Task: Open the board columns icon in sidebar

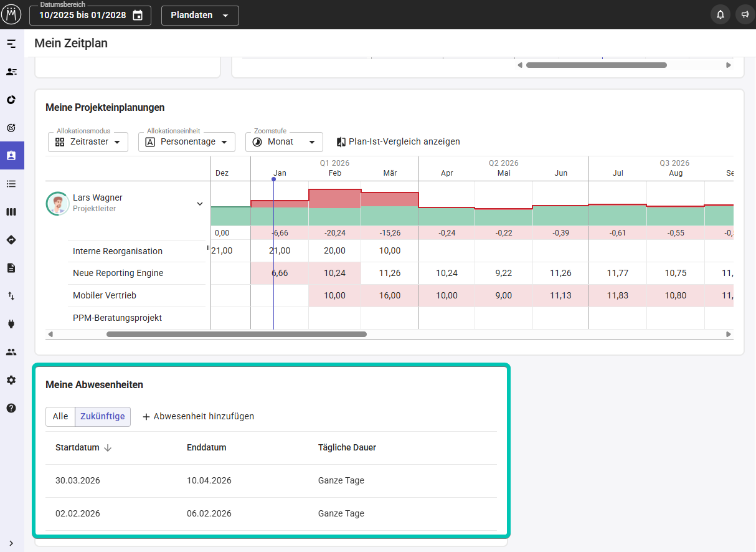Action: coord(11,212)
